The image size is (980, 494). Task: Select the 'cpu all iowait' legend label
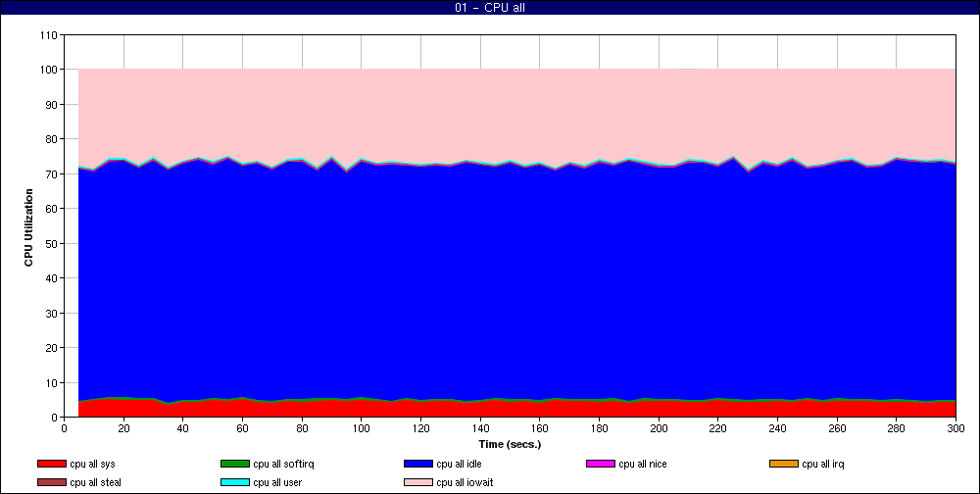tap(465, 482)
